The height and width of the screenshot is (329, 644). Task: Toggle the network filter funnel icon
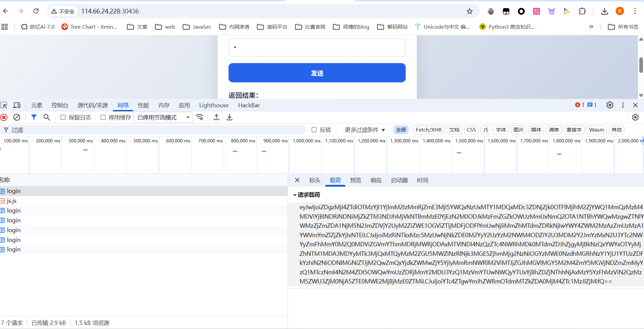(34, 117)
